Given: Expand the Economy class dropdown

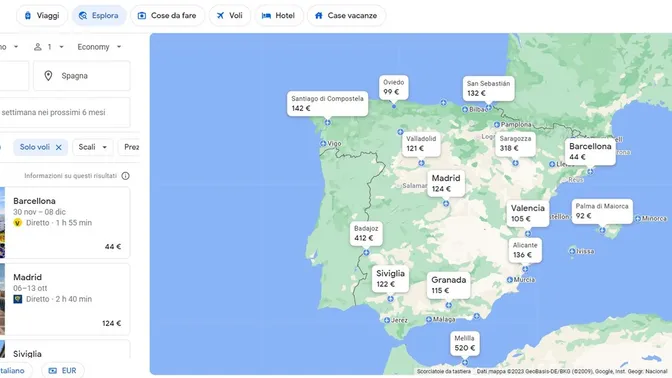Looking at the screenshot, I should 99,47.
